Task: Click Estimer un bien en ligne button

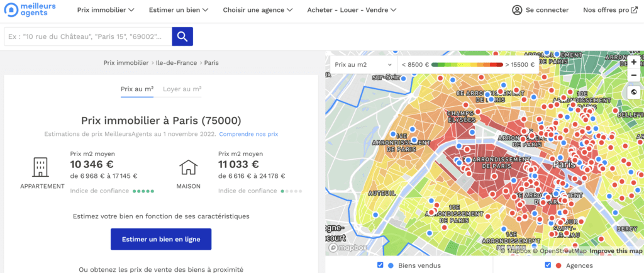Action: coord(161,239)
